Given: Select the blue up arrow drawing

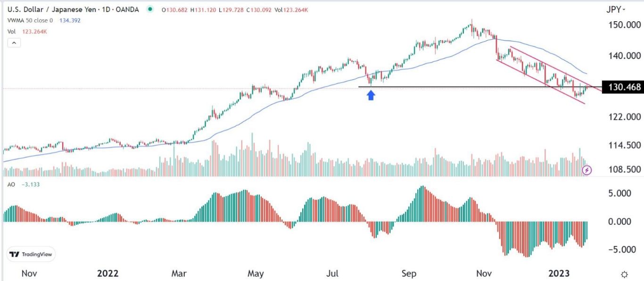Looking at the screenshot, I should (x=371, y=95).
